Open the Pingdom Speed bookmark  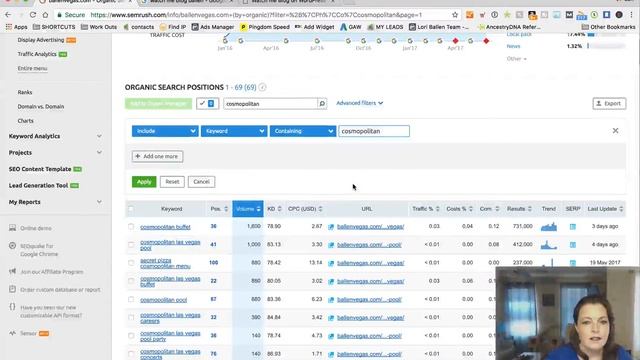pyautogui.click(x=264, y=27)
